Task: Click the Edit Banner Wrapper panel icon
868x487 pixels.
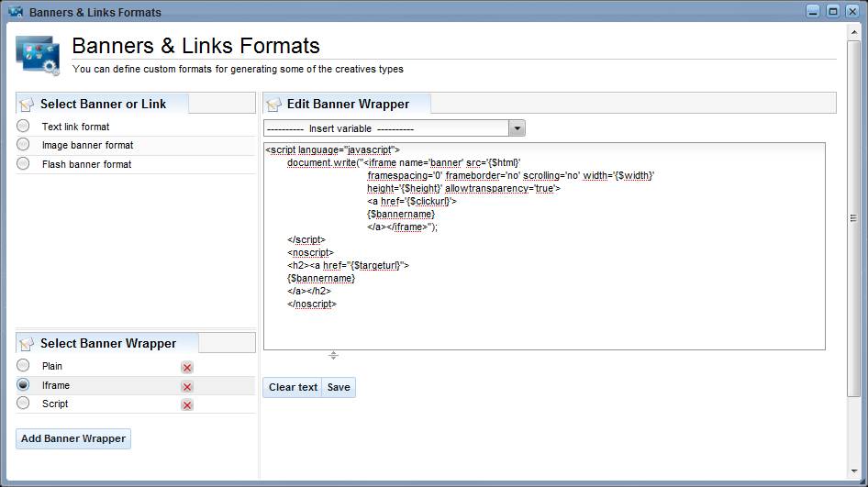Action: click(x=273, y=104)
